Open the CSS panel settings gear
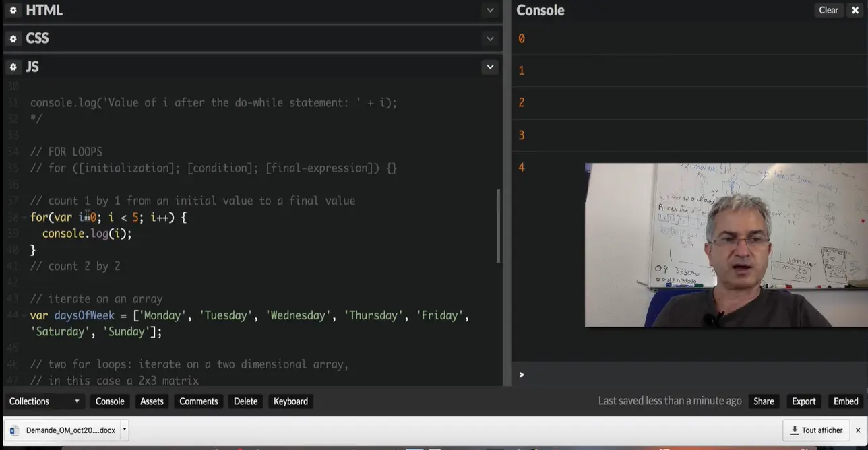The width and height of the screenshot is (868, 450). point(13,39)
